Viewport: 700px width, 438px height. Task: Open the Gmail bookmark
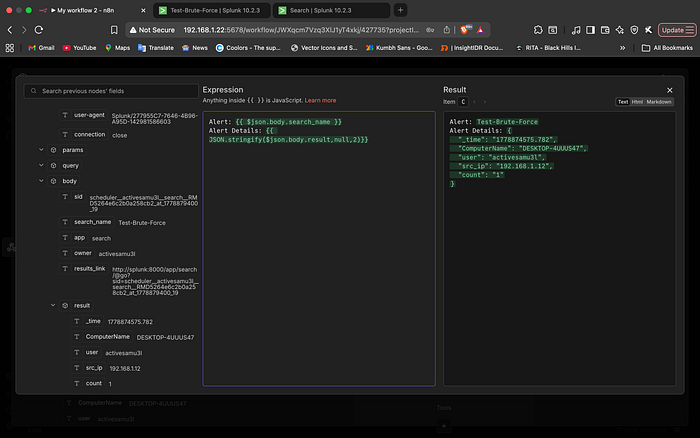pos(41,48)
